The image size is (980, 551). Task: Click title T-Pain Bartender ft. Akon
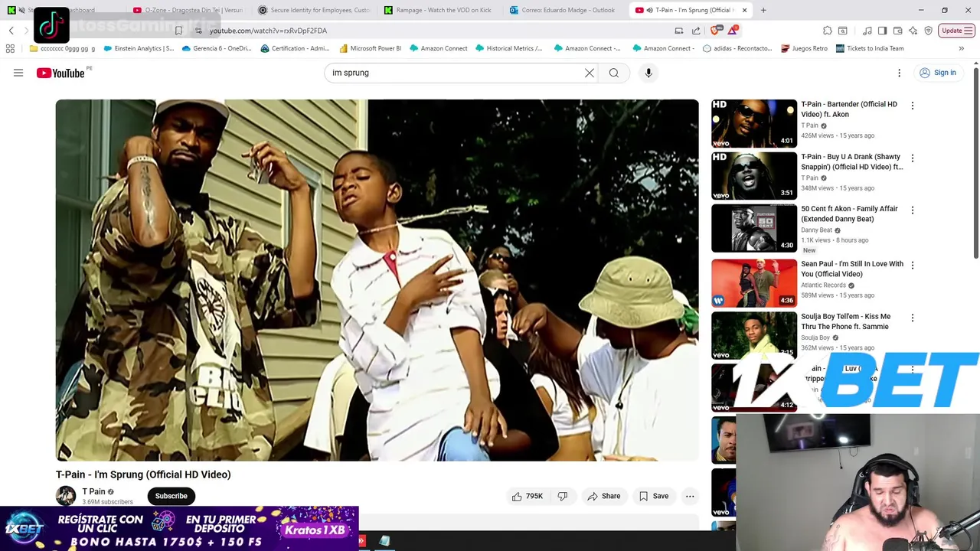[x=849, y=109]
